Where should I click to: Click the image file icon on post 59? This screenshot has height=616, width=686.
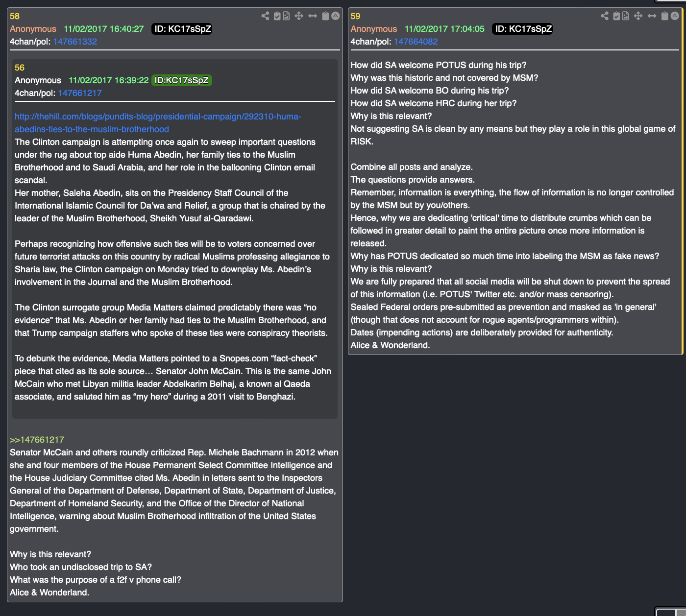pos(626,16)
